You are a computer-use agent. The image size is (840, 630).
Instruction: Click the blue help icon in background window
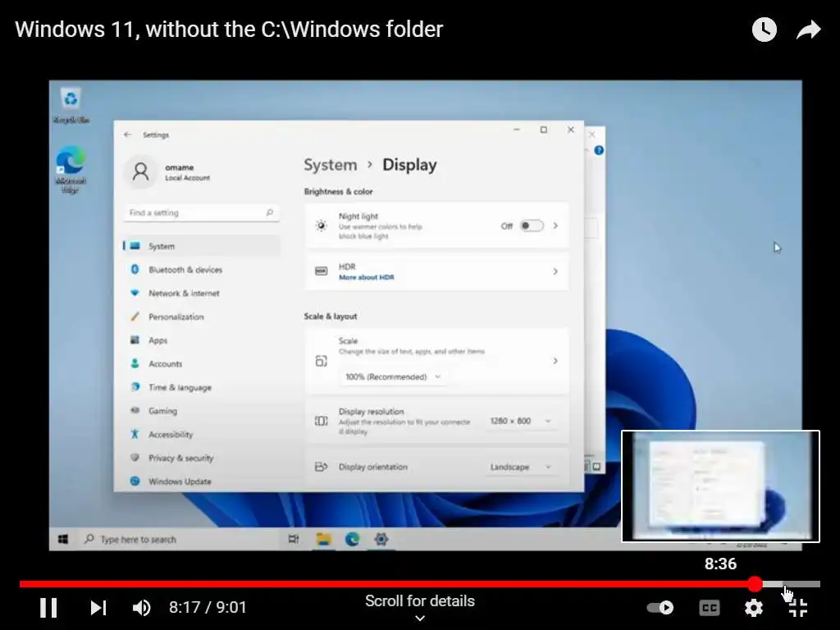pyautogui.click(x=599, y=151)
